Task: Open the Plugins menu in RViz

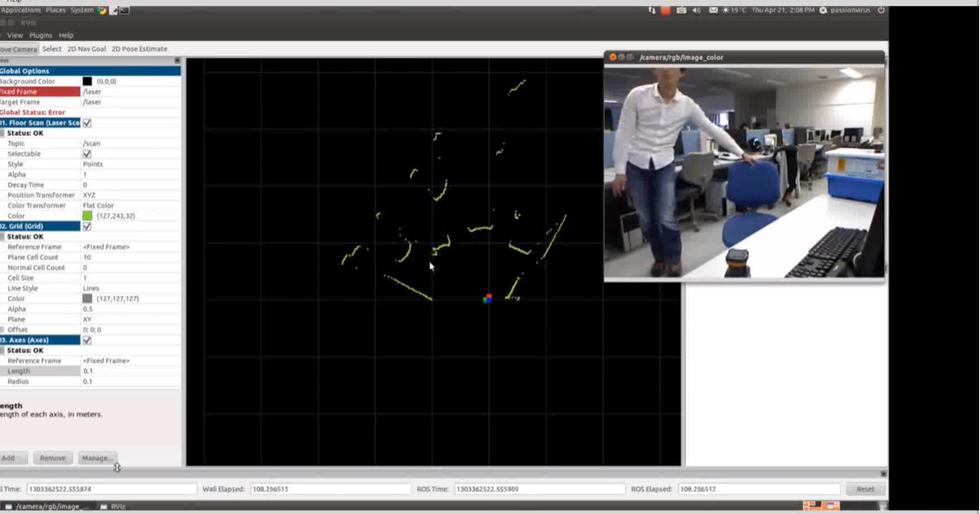Action: pos(41,35)
